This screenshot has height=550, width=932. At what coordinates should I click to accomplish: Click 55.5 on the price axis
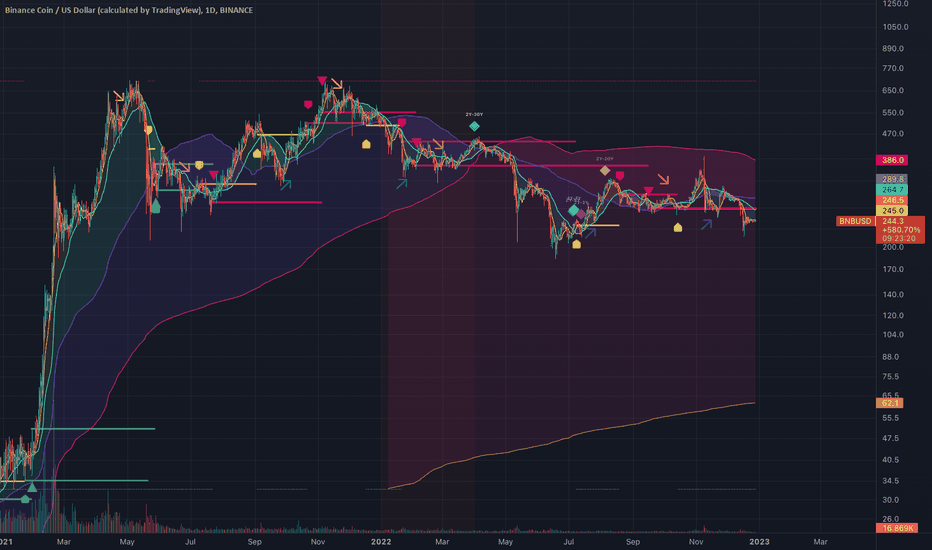pyautogui.click(x=891, y=418)
